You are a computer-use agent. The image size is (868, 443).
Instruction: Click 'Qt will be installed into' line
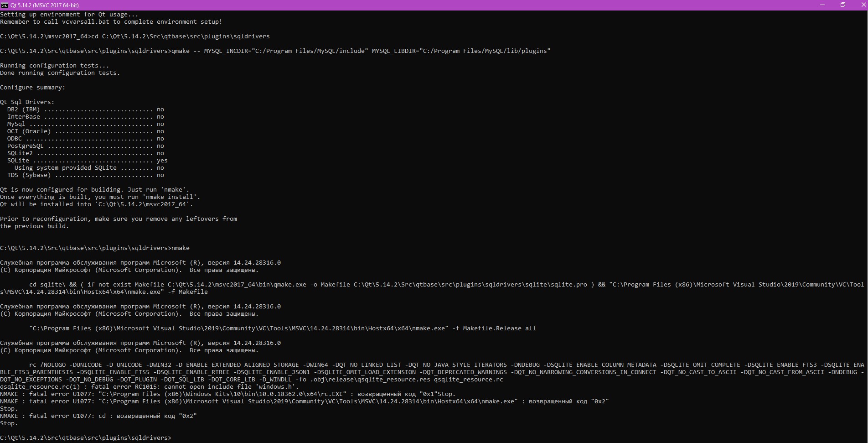pyautogui.click(x=97, y=204)
